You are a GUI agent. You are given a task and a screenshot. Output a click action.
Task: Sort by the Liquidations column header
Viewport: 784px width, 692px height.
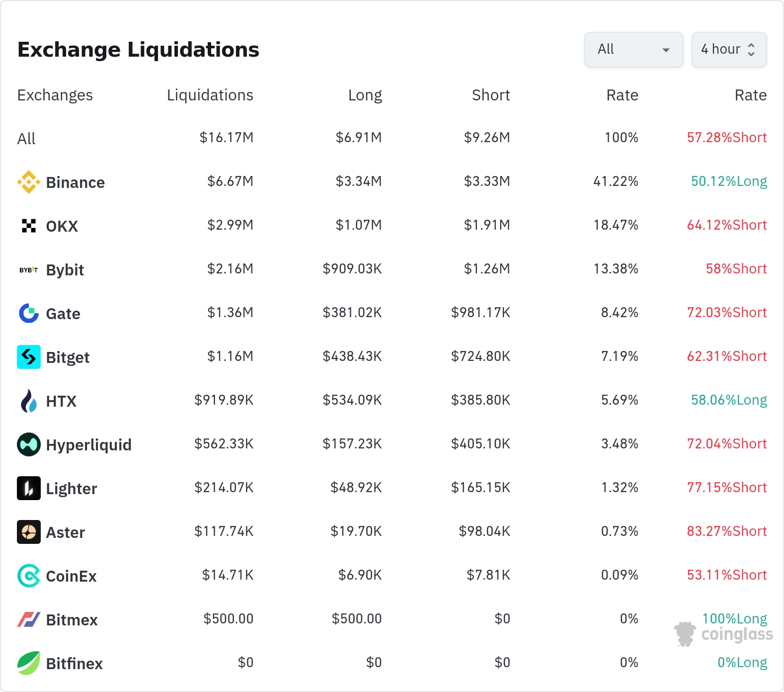[x=210, y=95]
